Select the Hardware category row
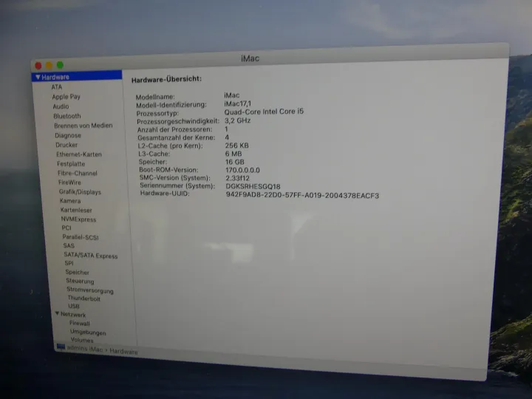This screenshot has height=399, width=532. 77,77
